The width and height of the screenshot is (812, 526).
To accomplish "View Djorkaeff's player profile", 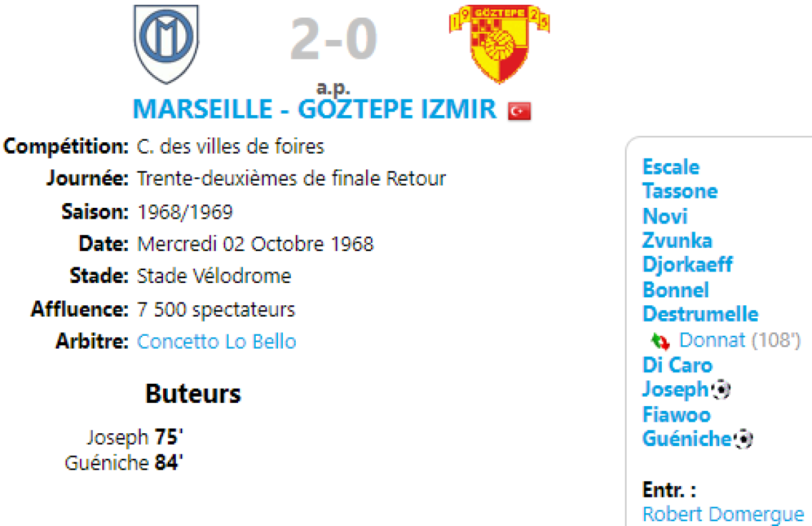I will tap(687, 264).
